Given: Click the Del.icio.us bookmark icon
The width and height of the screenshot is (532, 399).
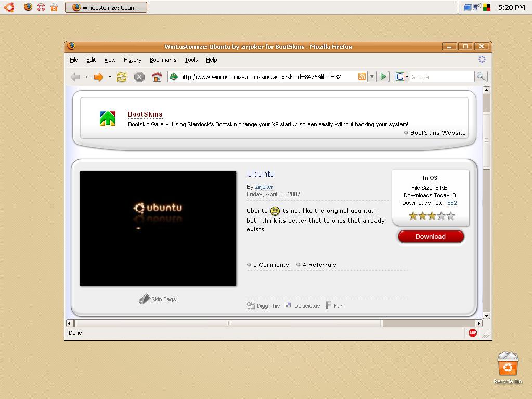Looking at the screenshot, I should click(289, 305).
